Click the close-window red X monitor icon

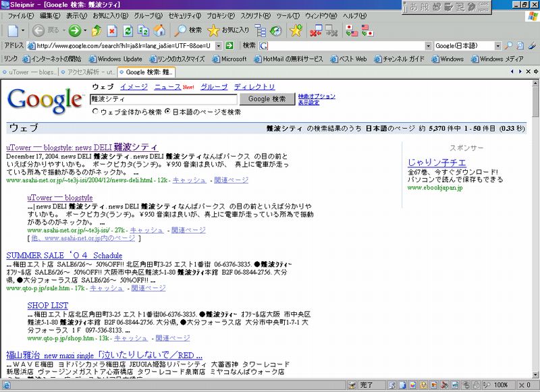point(315,31)
